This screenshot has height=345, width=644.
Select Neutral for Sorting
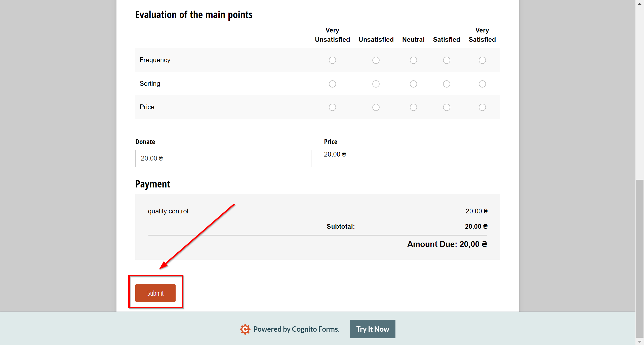(413, 84)
